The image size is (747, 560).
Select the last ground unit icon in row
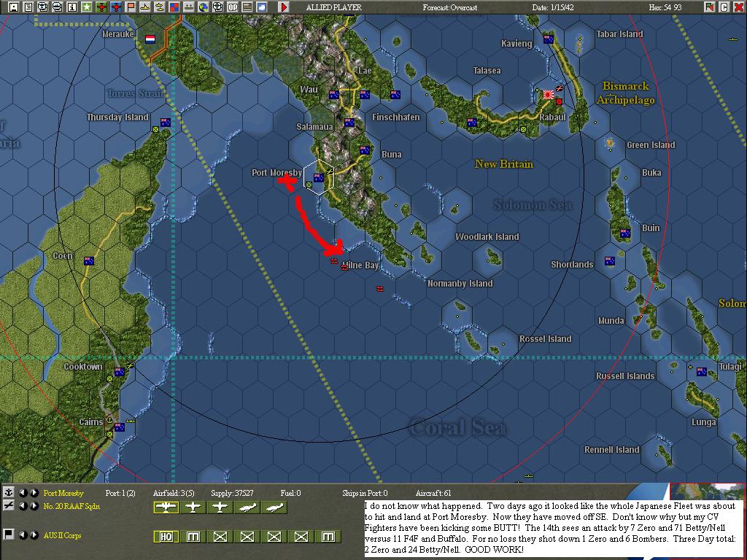328,537
